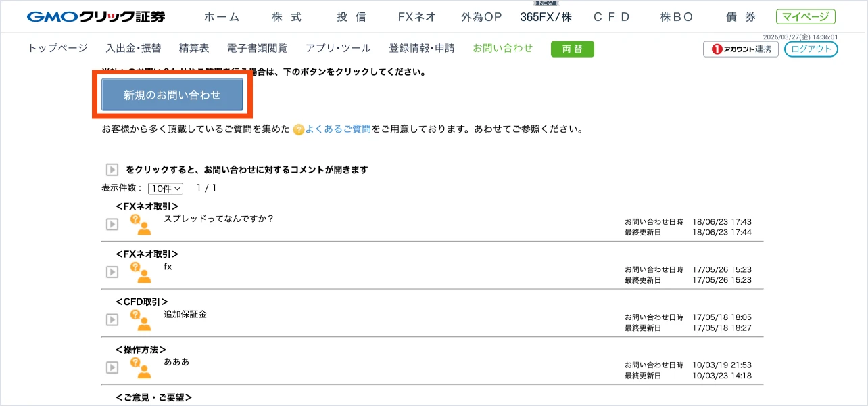The height and width of the screenshot is (406, 868).
Task: Click the ログアウト button
Action: click(811, 49)
